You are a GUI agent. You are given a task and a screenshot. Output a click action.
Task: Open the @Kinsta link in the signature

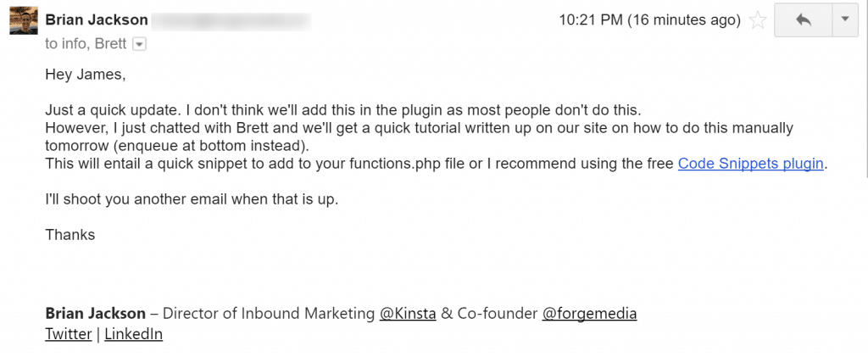coord(407,314)
